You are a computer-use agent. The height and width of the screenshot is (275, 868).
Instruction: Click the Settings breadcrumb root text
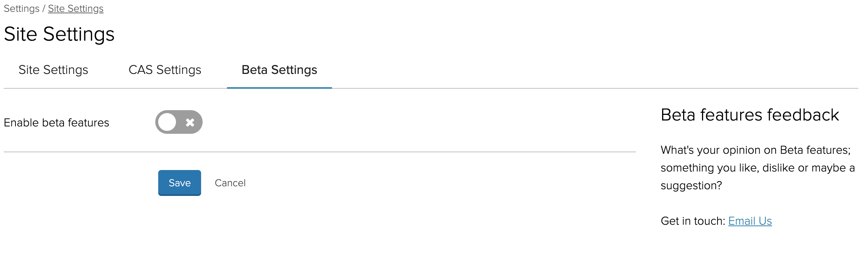(x=21, y=9)
